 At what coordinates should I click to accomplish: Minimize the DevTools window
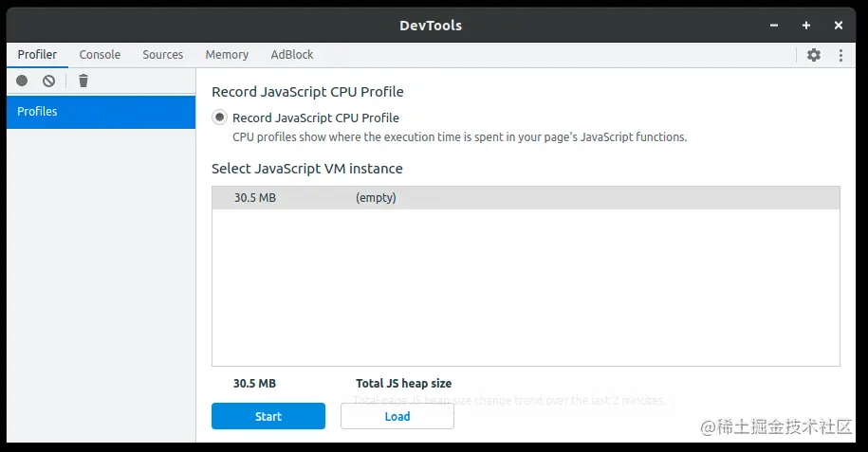pos(774,26)
